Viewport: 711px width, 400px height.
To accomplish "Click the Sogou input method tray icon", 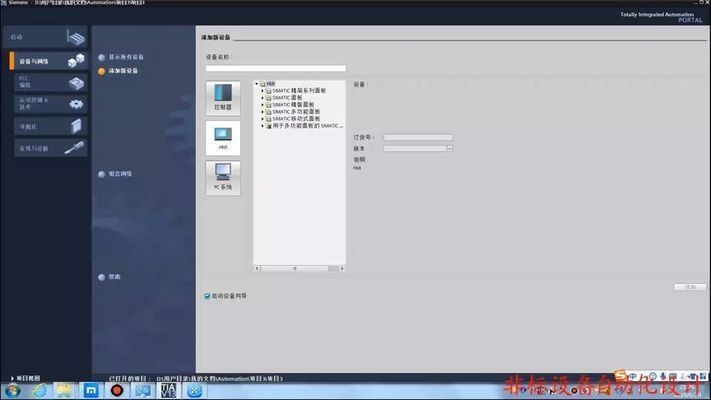I will point(620,375).
